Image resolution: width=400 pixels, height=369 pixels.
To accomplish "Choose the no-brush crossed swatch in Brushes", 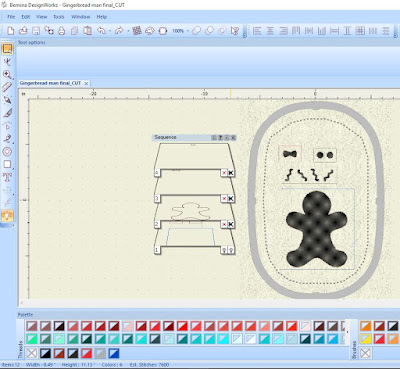I will coord(365,353).
